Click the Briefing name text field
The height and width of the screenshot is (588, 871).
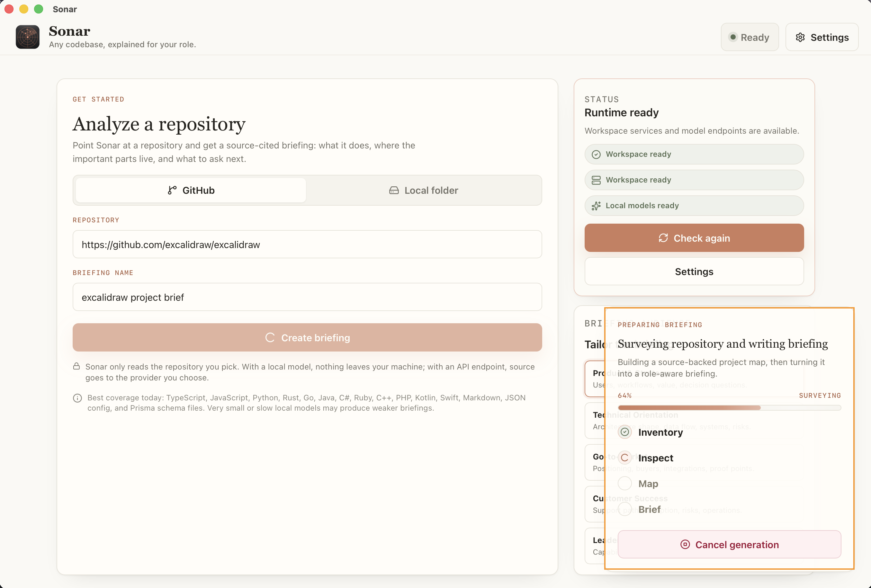coord(307,297)
